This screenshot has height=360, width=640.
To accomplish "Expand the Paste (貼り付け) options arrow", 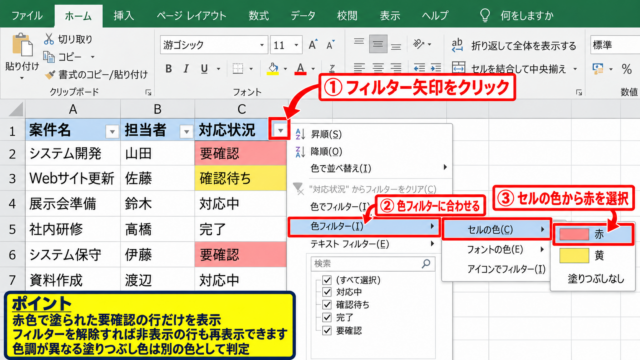I will [x=22, y=78].
